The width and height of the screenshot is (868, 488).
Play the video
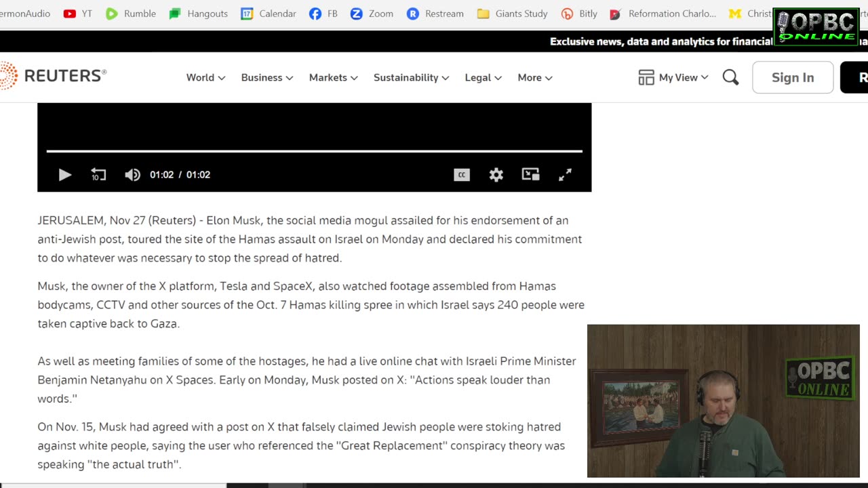pos(64,175)
